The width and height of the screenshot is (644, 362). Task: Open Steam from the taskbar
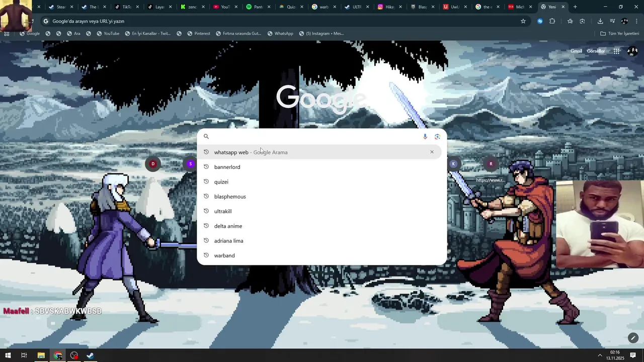(x=90, y=355)
